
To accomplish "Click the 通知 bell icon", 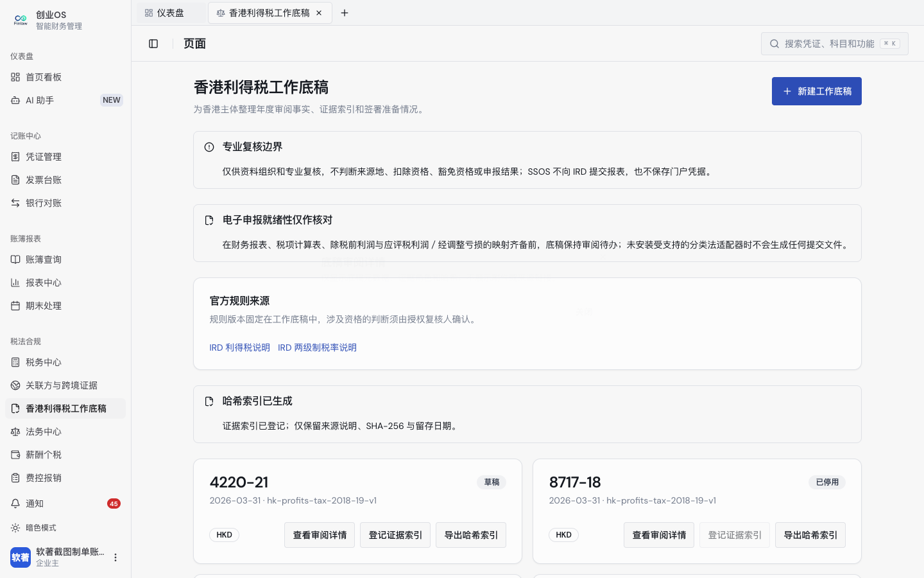I will pos(15,504).
